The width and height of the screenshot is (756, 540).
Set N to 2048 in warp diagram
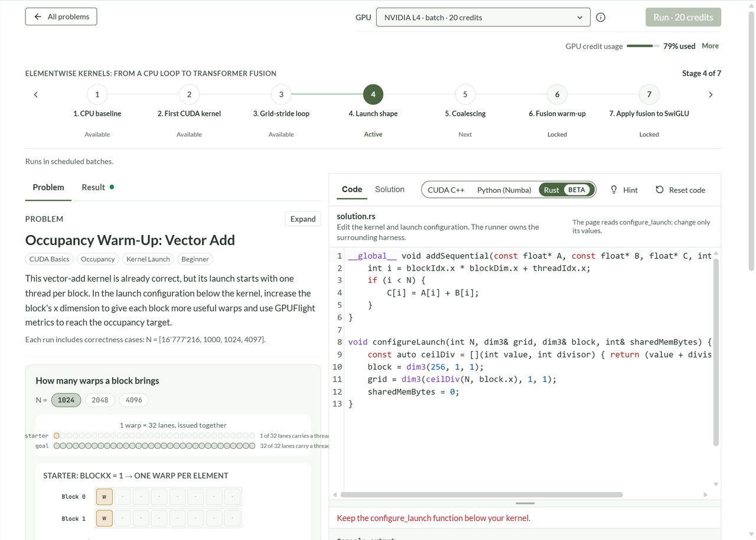100,400
